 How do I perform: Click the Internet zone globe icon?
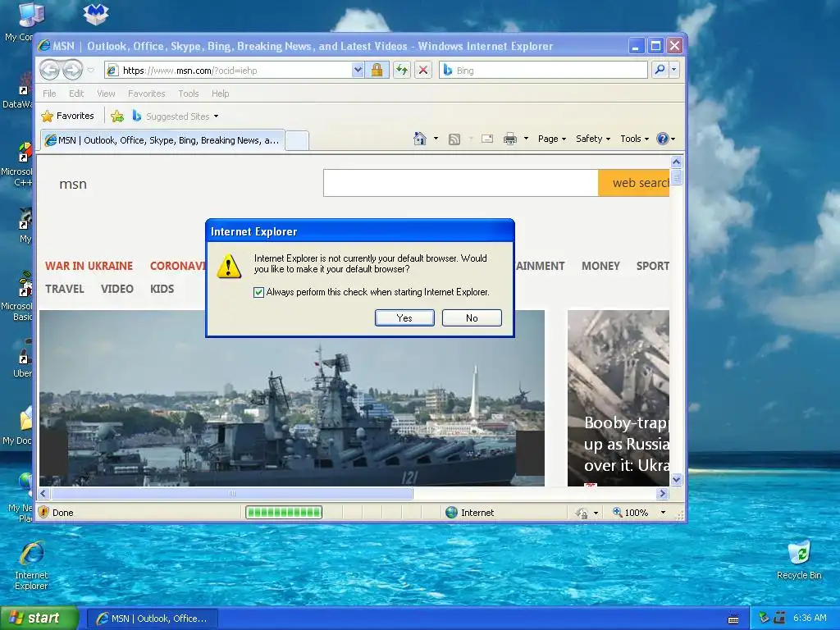(452, 512)
